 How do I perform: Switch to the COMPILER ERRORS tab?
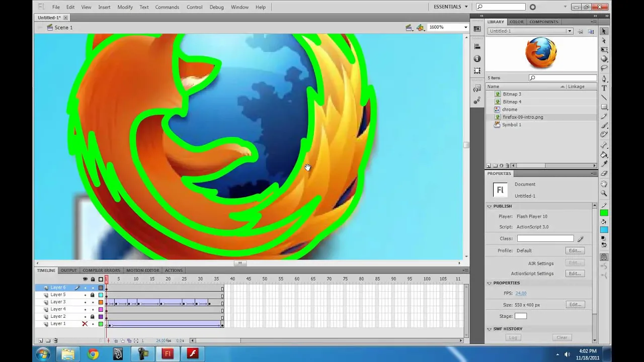point(101,270)
